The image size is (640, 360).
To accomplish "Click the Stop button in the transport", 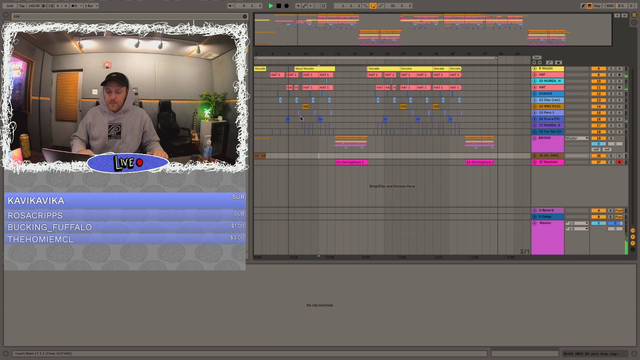I will [x=279, y=6].
